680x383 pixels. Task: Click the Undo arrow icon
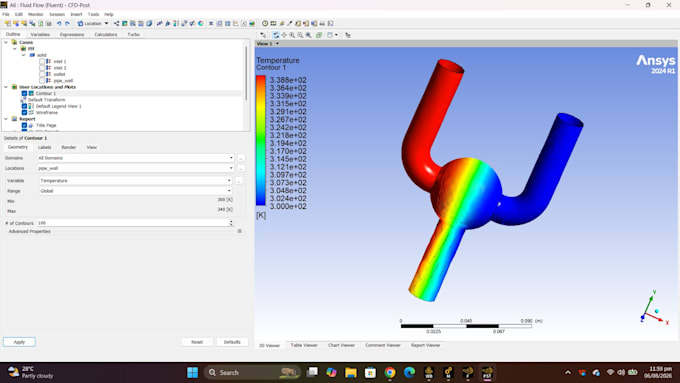pos(59,23)
